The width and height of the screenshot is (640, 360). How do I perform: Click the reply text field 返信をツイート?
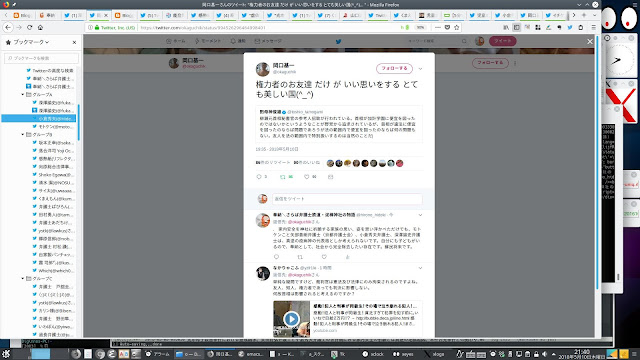click(x=347, y=199)
